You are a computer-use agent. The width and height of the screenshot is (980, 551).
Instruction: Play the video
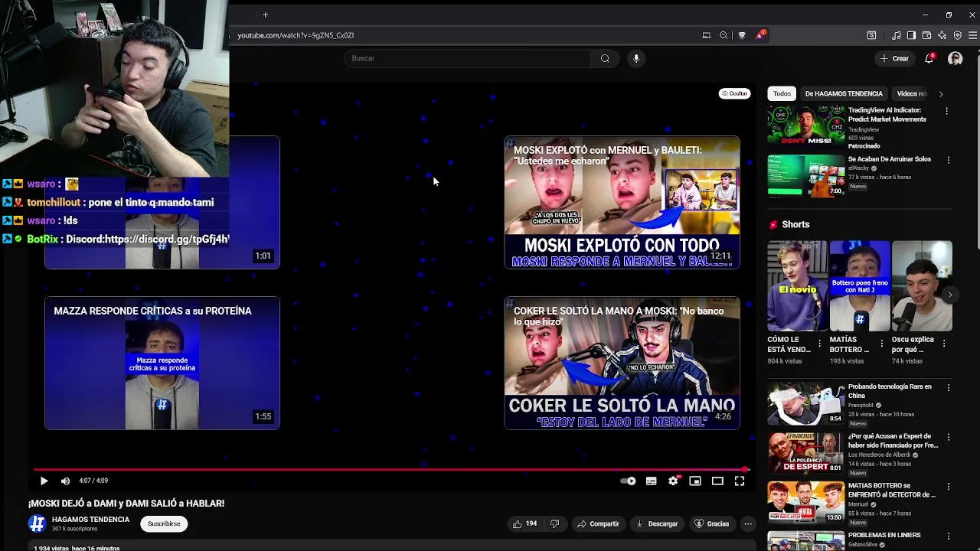(x=44, y=481)
